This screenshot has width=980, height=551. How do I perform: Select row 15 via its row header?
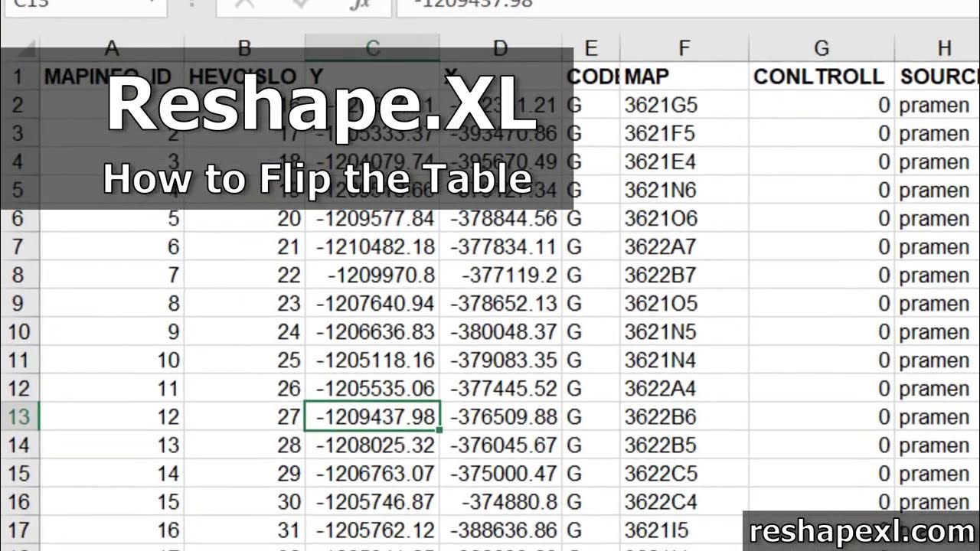tap(20, 474)
